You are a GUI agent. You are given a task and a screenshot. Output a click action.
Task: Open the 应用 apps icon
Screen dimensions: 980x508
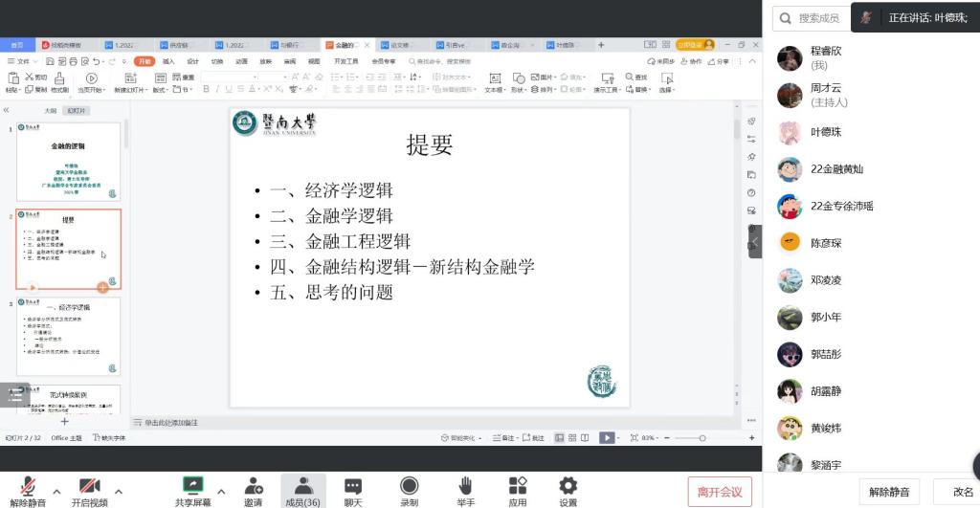tap(518, 486)
